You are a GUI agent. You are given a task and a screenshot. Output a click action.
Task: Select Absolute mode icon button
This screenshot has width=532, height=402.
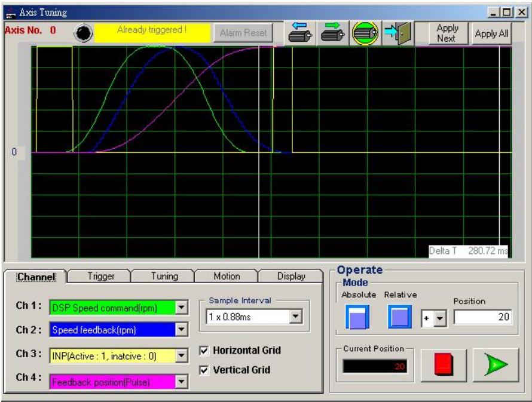(x=357, y=317)
